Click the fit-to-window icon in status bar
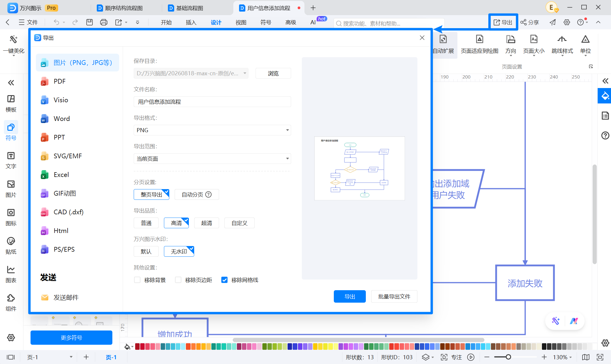 [600, 357]
